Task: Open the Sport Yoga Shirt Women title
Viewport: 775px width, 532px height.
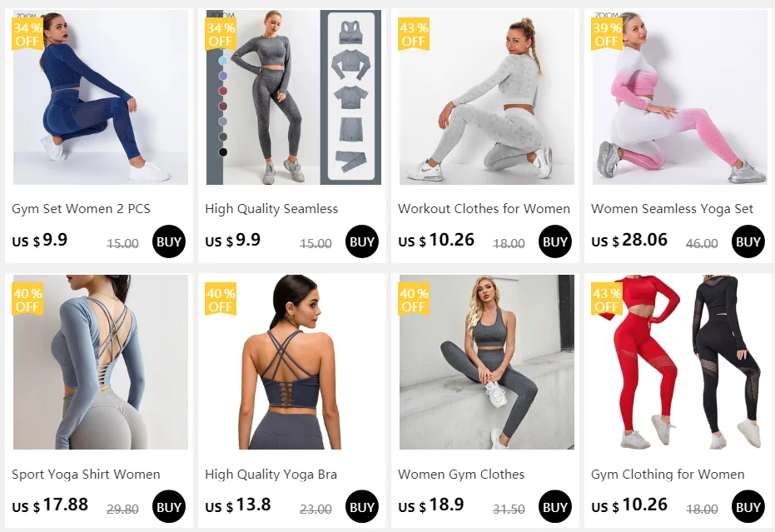Action: [86, 475]
